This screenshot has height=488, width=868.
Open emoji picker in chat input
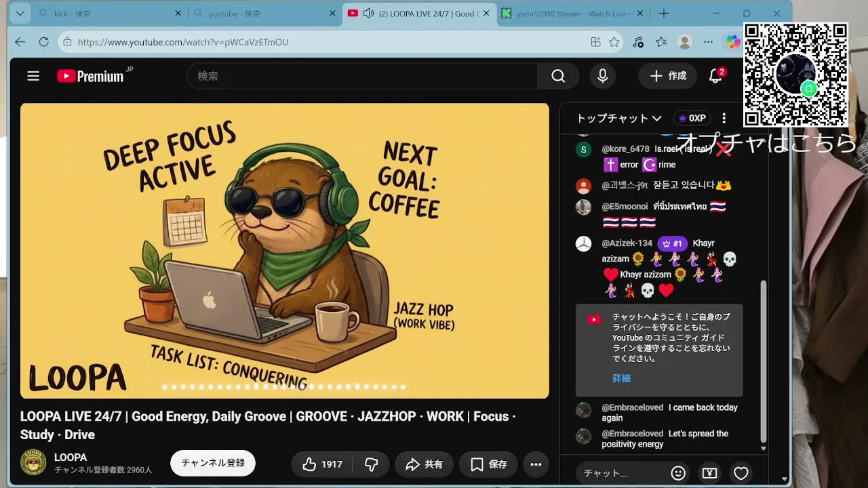tap(678, 473)
